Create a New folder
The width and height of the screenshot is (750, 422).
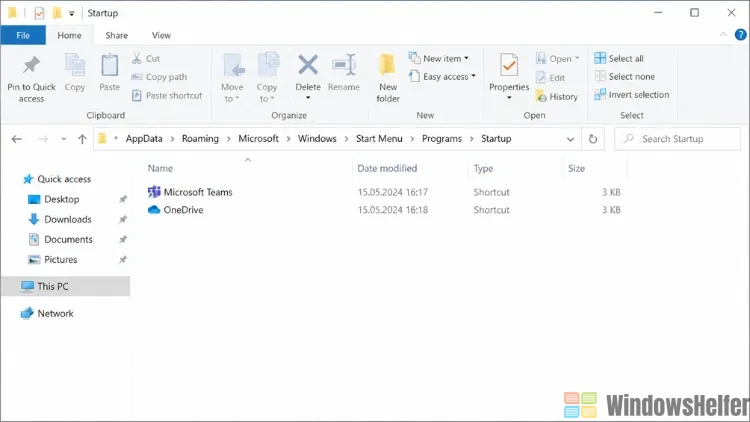click(387, 78)
